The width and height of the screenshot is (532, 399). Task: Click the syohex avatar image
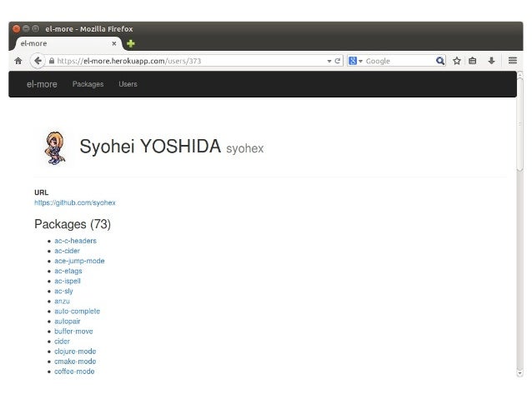pos(55,148)
